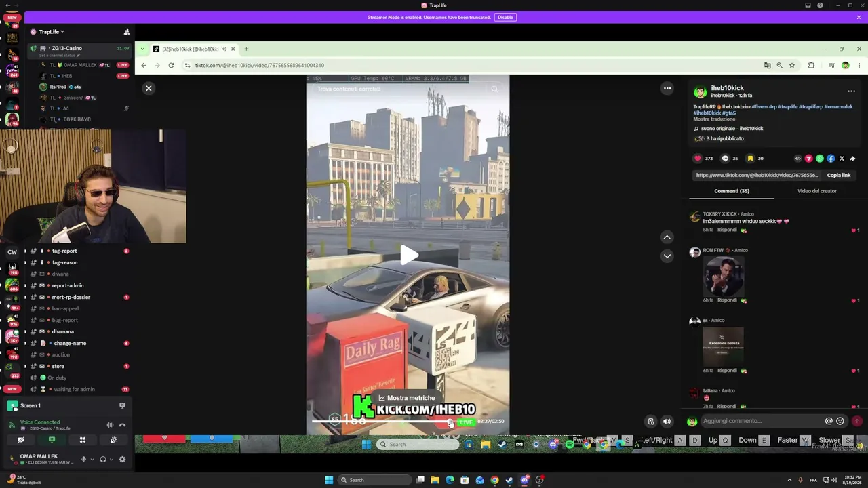Open the #fivem hashtag

coord(758,107)
